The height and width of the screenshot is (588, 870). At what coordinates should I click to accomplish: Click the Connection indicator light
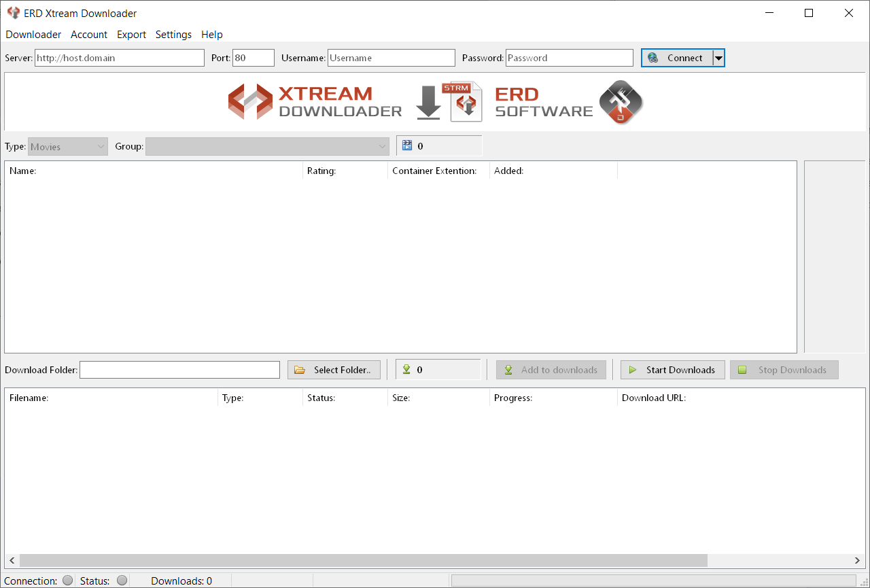click(x=67, y=581)
